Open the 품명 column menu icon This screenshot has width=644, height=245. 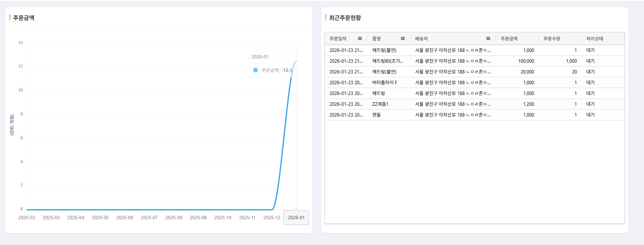click(402, 38)
